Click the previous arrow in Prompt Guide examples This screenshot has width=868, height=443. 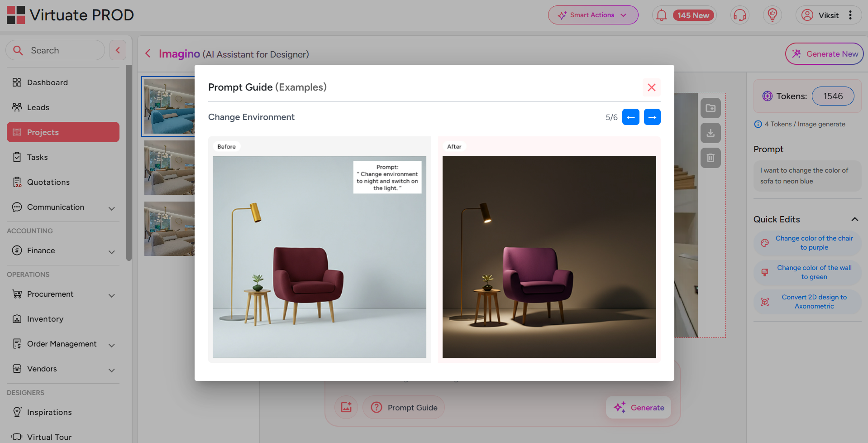630,117
